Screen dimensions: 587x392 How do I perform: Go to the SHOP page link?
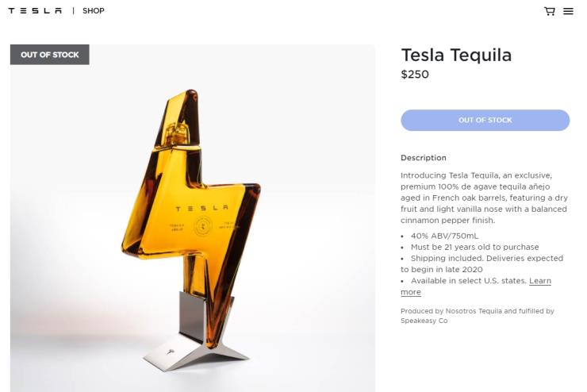point(93,11)
